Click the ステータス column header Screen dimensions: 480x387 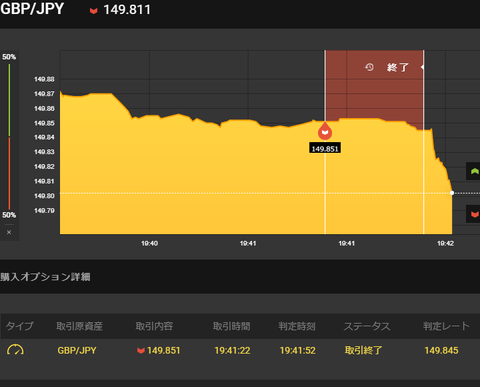coord(367,326)
